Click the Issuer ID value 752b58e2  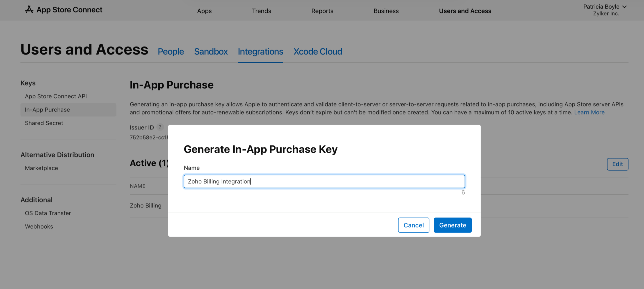click(149, 137)
